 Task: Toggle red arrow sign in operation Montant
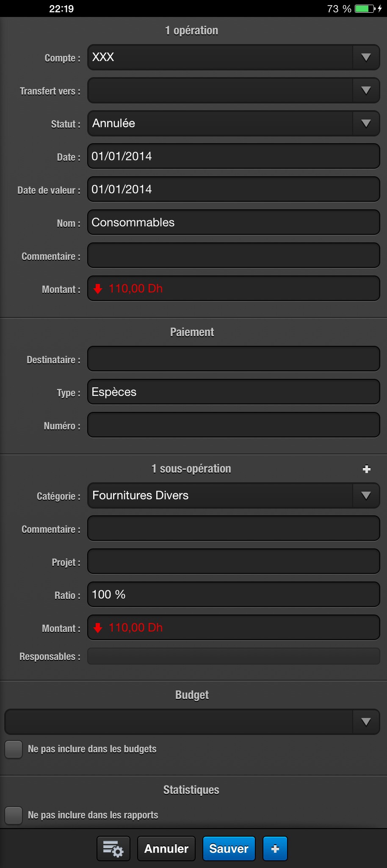[98, 289]
